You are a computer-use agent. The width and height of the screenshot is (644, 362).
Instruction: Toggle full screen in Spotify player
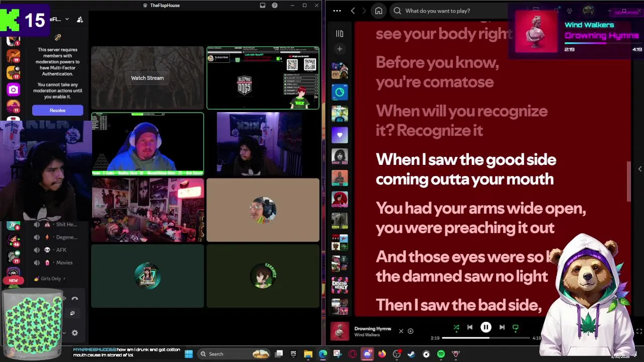(639, 331)
